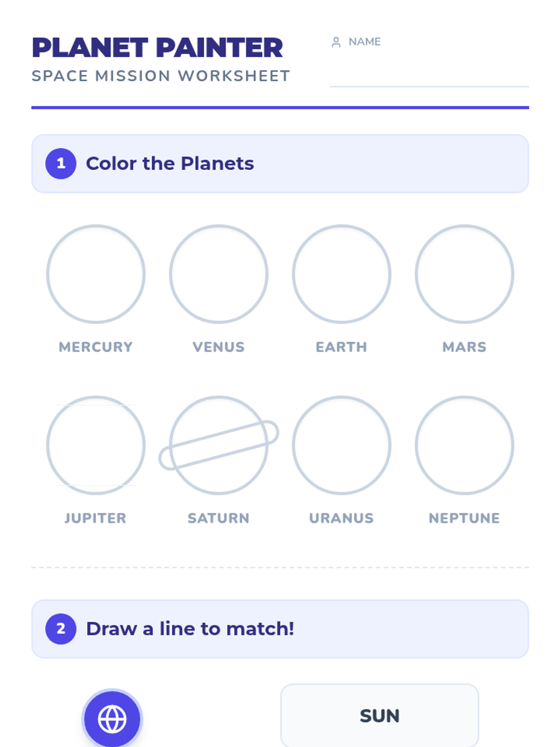Screen dimensions: 560x747
Task: Click the EARTH label text
Action: [x=342, y=347]
